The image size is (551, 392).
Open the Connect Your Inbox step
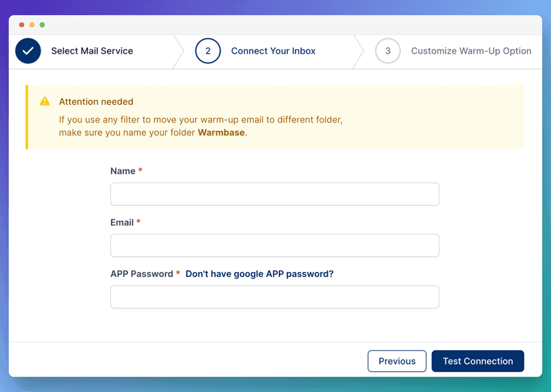point(273,51)
